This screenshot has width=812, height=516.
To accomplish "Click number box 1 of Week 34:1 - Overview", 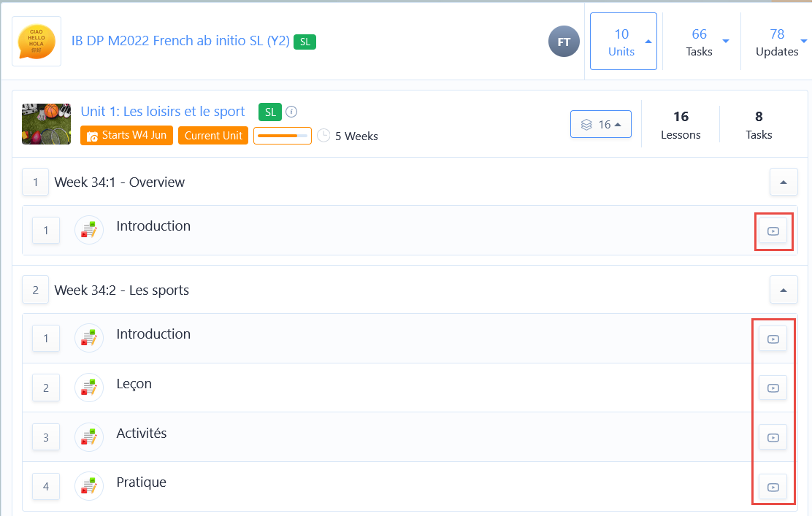I will (35, 182).
